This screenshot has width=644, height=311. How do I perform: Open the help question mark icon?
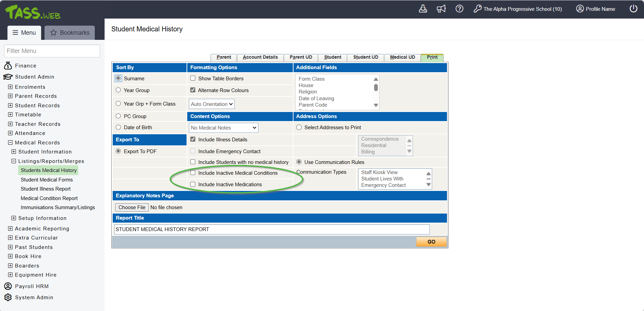point(459,9)
